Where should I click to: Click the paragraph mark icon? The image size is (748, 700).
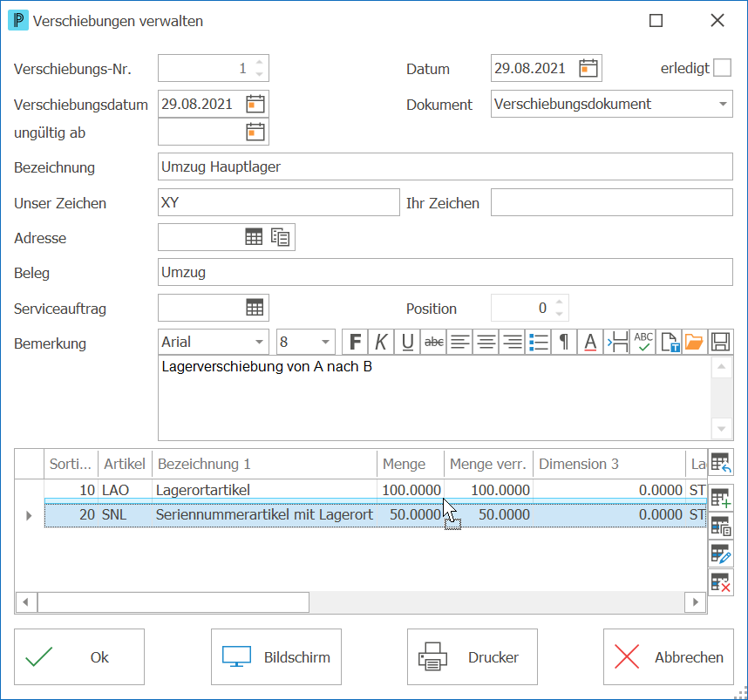[564, 342]
